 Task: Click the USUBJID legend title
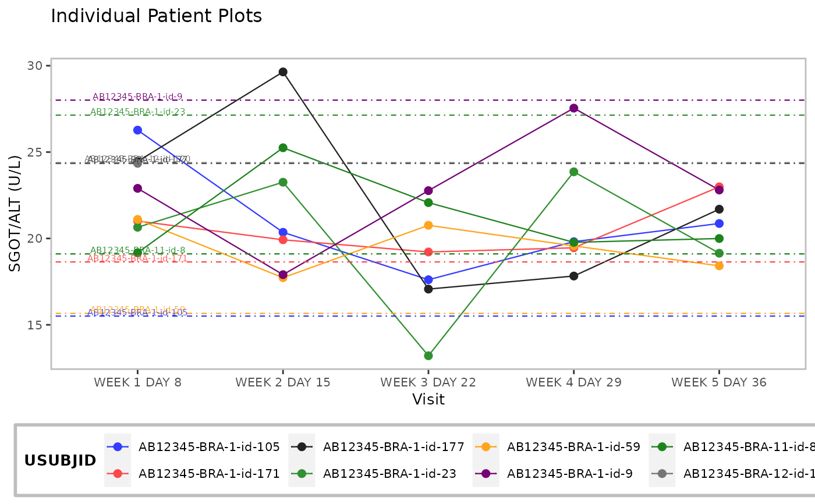click(61, 461)
